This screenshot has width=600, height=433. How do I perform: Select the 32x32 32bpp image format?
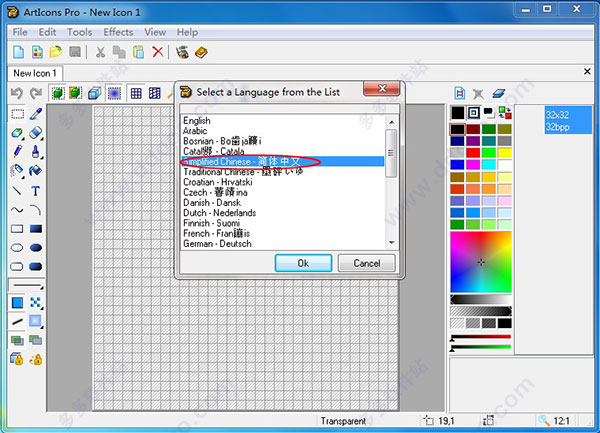click(568, 120)
